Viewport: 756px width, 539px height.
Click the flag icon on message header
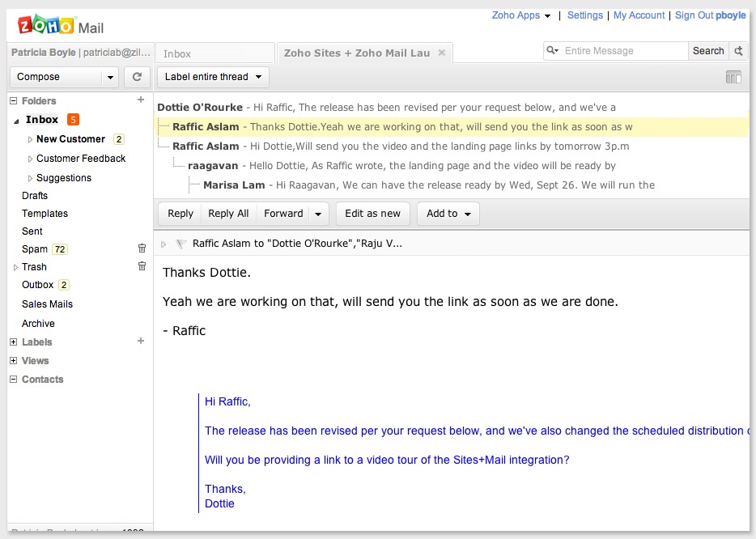click(181, 244)
